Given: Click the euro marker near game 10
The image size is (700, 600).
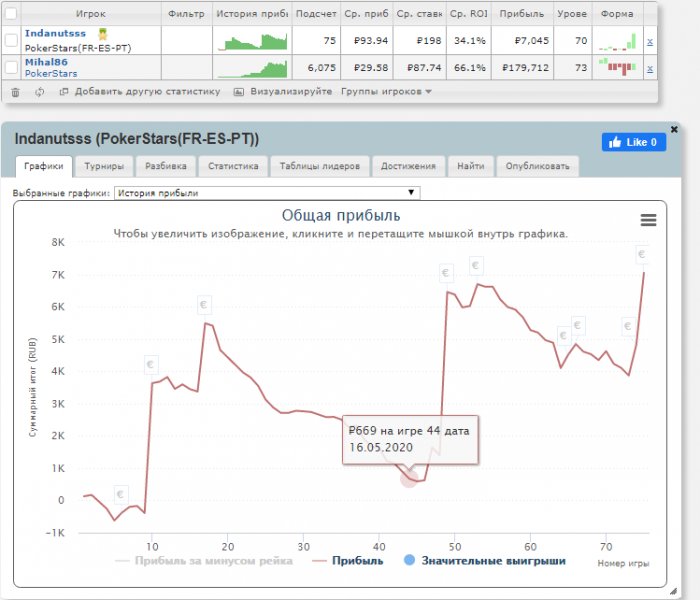Looking at the screenshot, I should (151, 365).
